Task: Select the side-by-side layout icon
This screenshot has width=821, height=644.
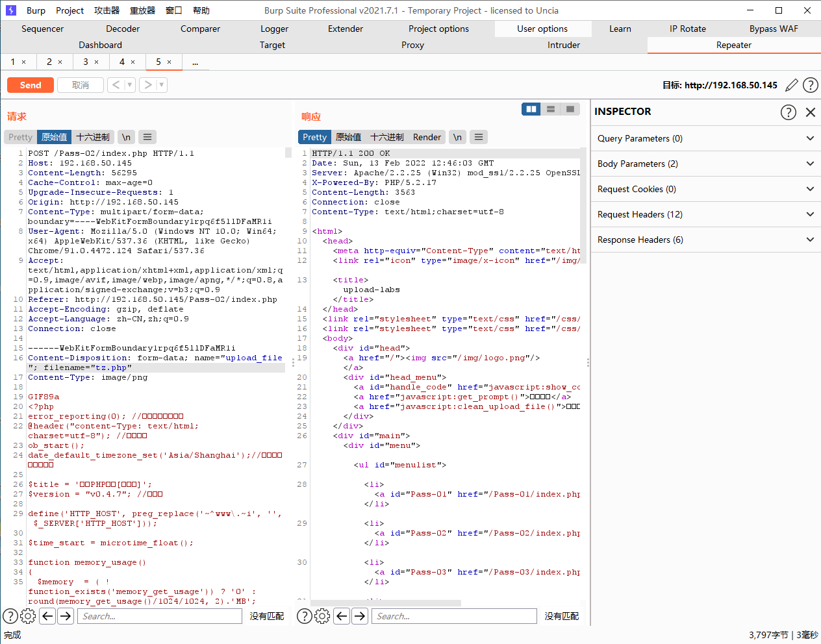Action: (531, 109)
